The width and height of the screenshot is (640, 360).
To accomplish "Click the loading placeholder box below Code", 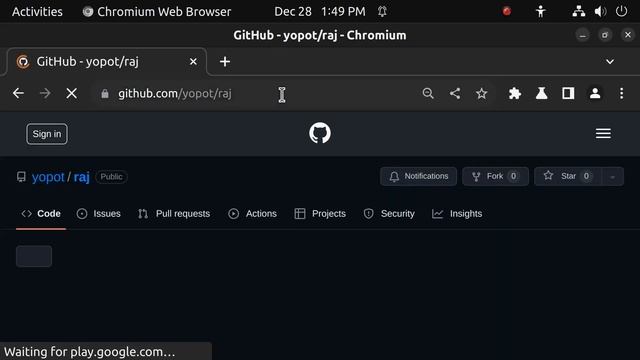I will 34,256.
